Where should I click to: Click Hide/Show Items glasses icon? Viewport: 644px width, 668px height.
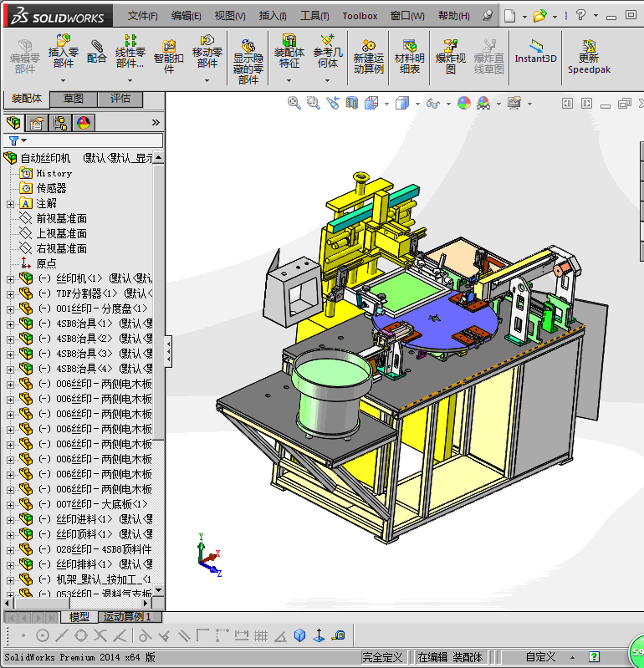tap(432, 104)
